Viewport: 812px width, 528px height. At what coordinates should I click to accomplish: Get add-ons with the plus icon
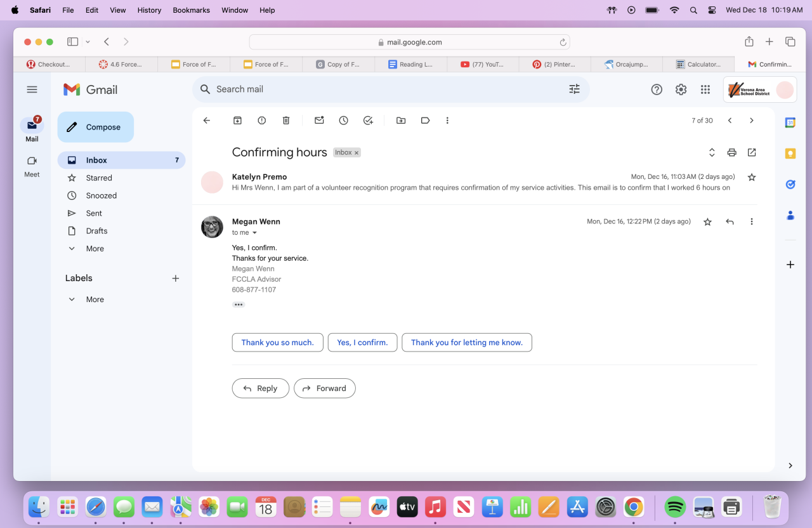[x=790, y=265]
